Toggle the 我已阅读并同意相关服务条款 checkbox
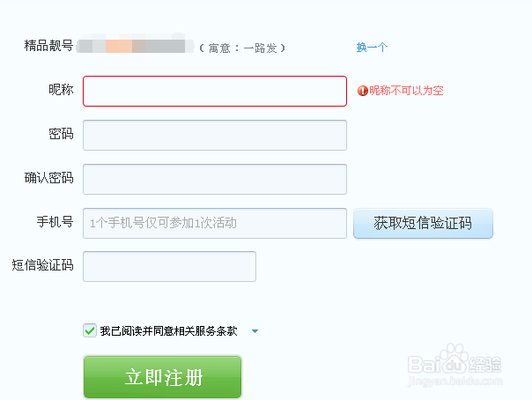The image size is (532, 400). [x=90, y=330]
